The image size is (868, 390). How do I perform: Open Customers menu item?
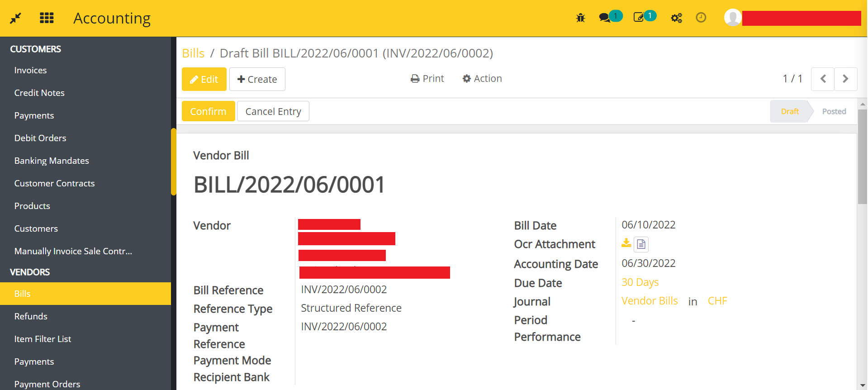click(x=36, y=228)
